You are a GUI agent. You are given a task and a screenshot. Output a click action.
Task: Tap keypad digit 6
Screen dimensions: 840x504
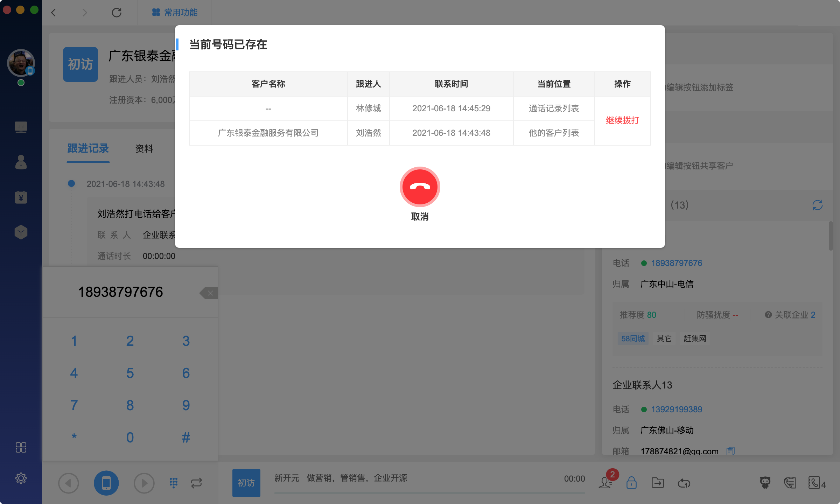(186, 373)
